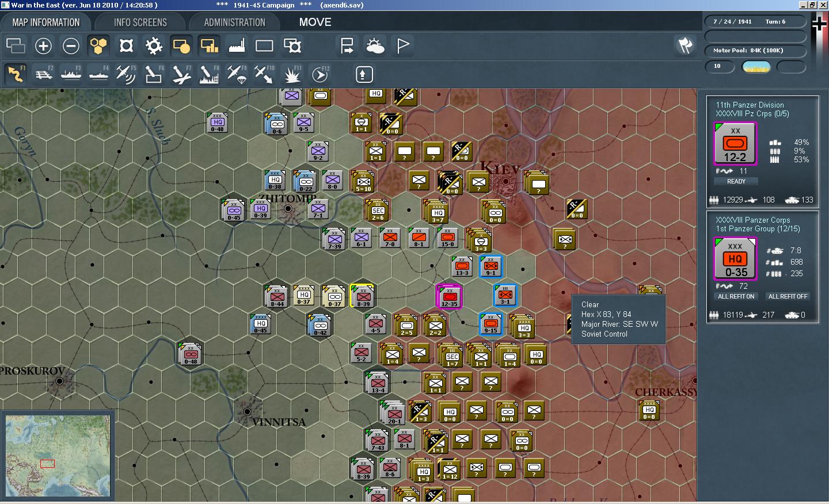Screen dimensions: 829x504
Task: Click the empty rectangle toolbar icon
Action: tap(264, 45)
